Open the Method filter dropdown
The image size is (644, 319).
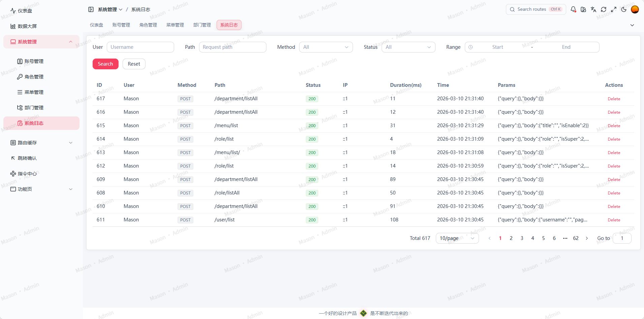coord(326,47)
